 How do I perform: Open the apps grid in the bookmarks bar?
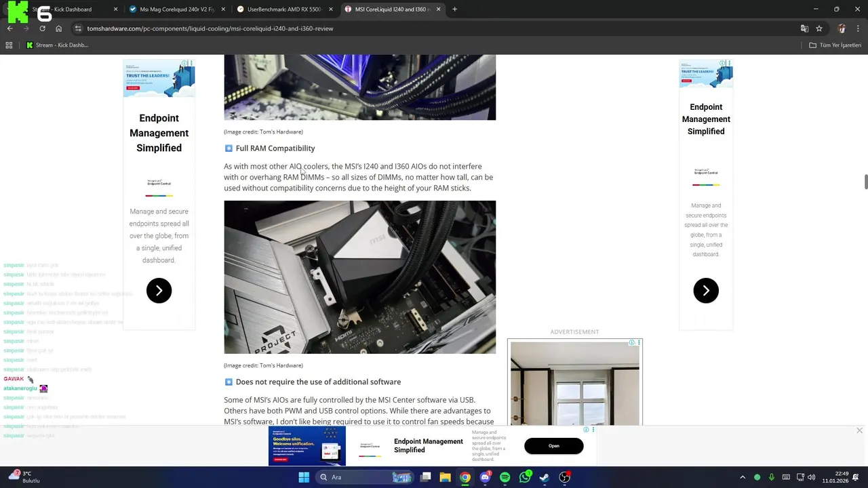point(9,45)
